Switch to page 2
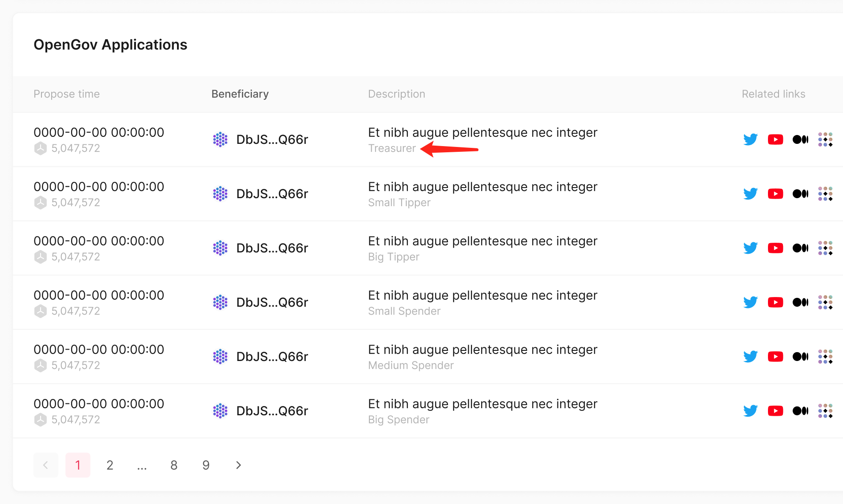The width and height of the screenshot is (843, 504). click(x=110, y=465)
